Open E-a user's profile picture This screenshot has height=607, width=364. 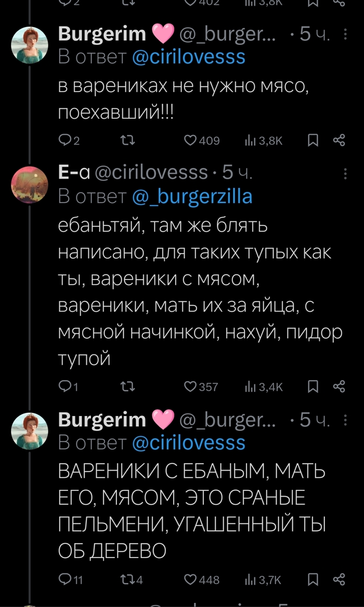[x=30, y=184]
